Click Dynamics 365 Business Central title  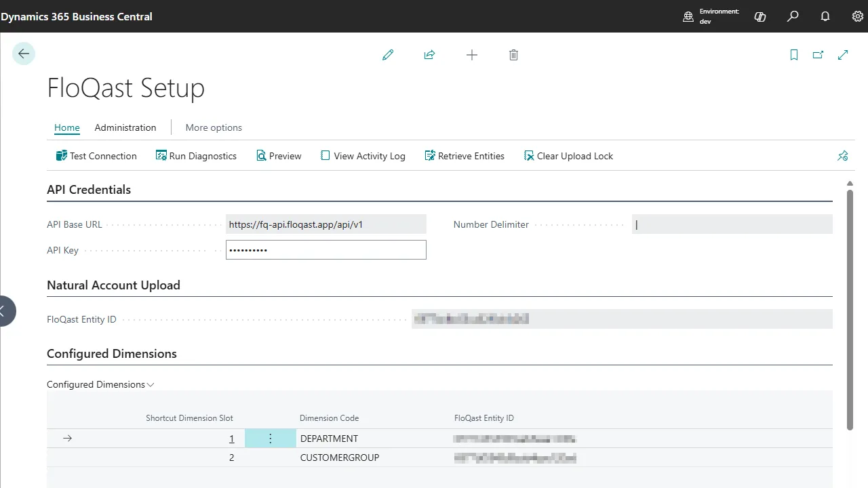click(77, 16)
